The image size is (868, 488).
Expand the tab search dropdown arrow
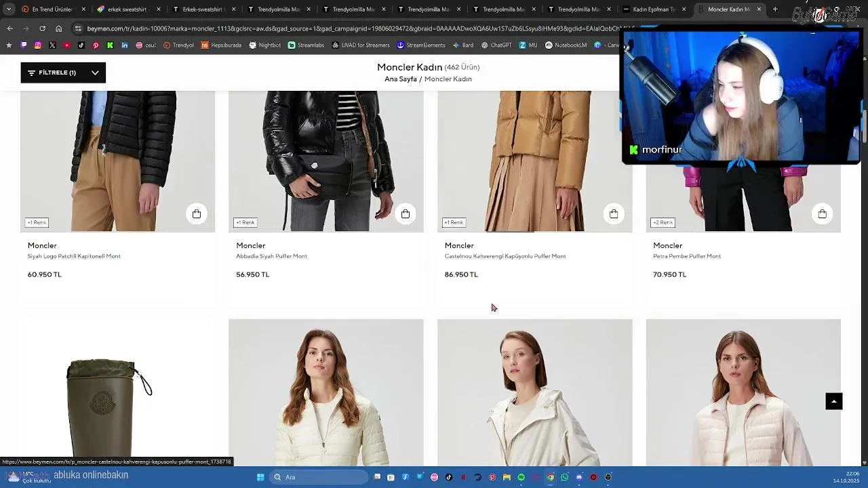tap(9, 9)
